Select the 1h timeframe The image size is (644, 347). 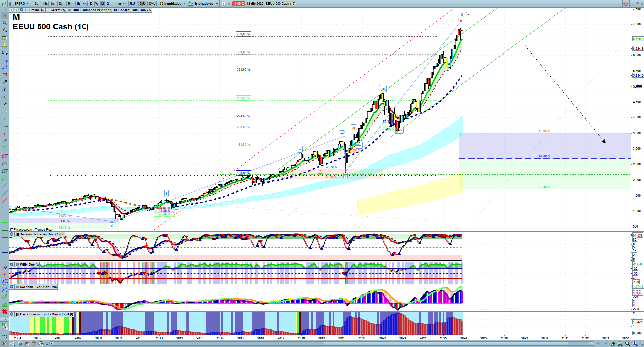point(78,4)
